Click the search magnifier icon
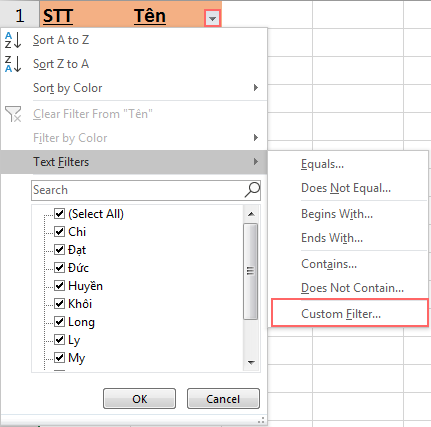Screen dimensions: 431x427 tap(252, 190)
